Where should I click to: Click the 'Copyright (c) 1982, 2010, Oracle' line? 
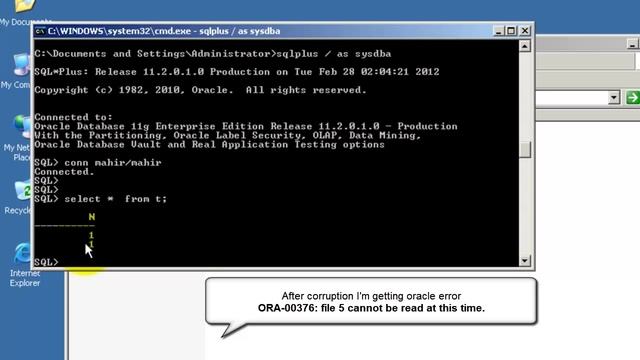(200, 90)
